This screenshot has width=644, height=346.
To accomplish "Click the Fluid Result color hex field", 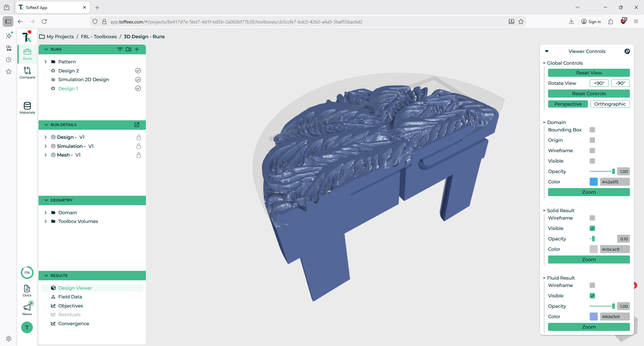I will pyautogui.click(x=615, y=316).
